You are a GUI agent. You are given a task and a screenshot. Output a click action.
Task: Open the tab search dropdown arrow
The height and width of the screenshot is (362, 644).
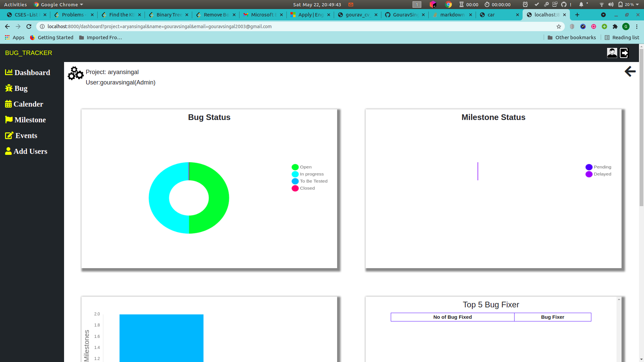pyautogui.click(x=603, y=15)
